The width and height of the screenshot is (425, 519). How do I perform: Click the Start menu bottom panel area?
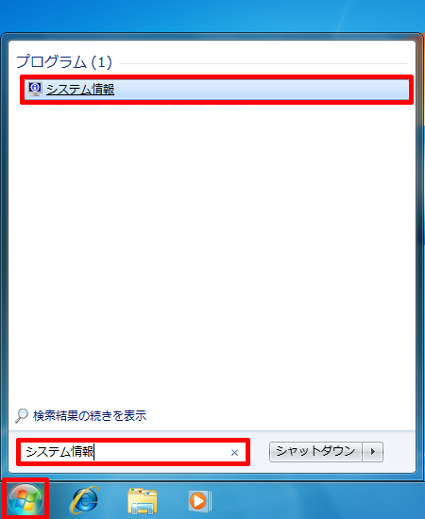[x=259, y=452]
